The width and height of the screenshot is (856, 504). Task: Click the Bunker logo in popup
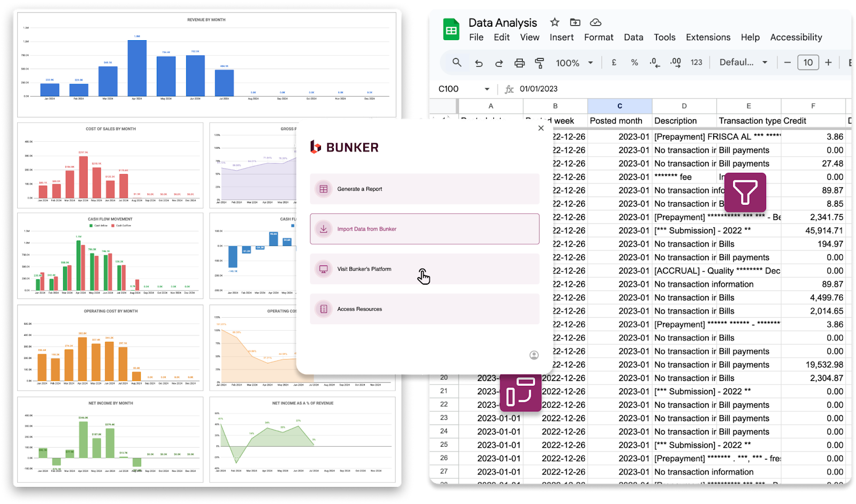[344, 147]
